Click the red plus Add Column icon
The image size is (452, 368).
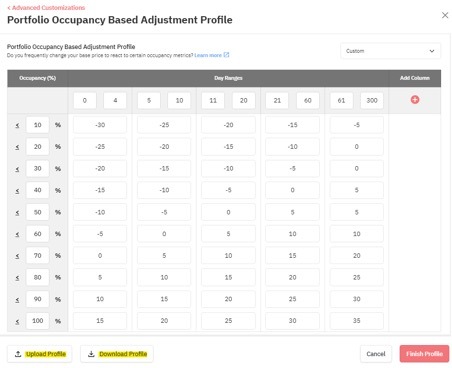[x=415, y=100]
